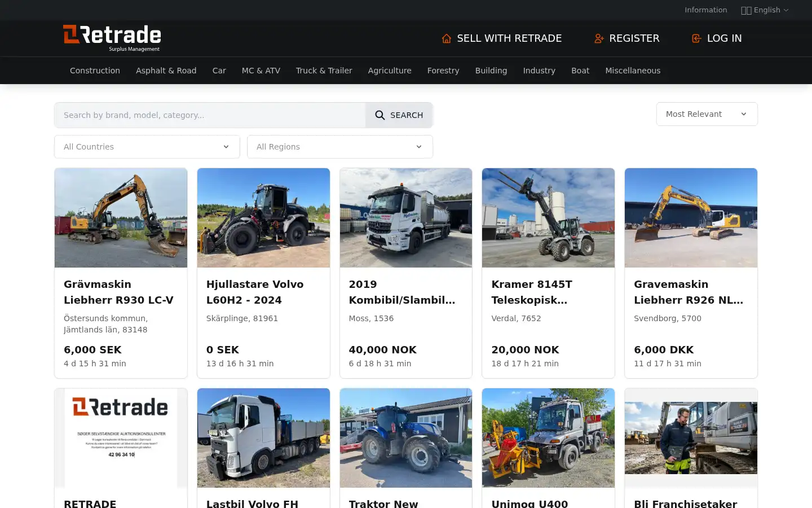Open the Construction category
Image resolution: width=812 pixels, height=508 pixels.
pyautogui.click(x=95, y=71)
